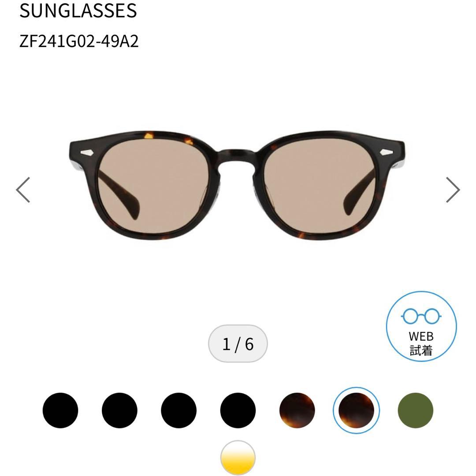This screenshot has width=476, height=476.
Task: Select the third black color swatch
Action: coord(179,410)
